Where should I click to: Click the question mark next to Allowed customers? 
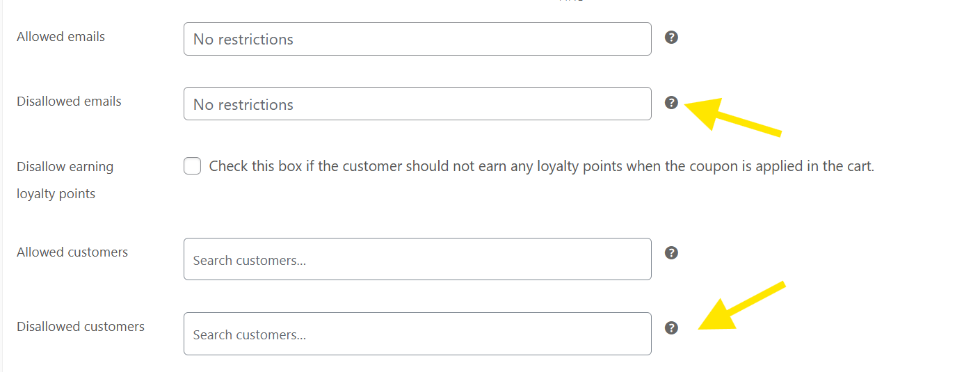pyautogui.click(x=671, y=253)
